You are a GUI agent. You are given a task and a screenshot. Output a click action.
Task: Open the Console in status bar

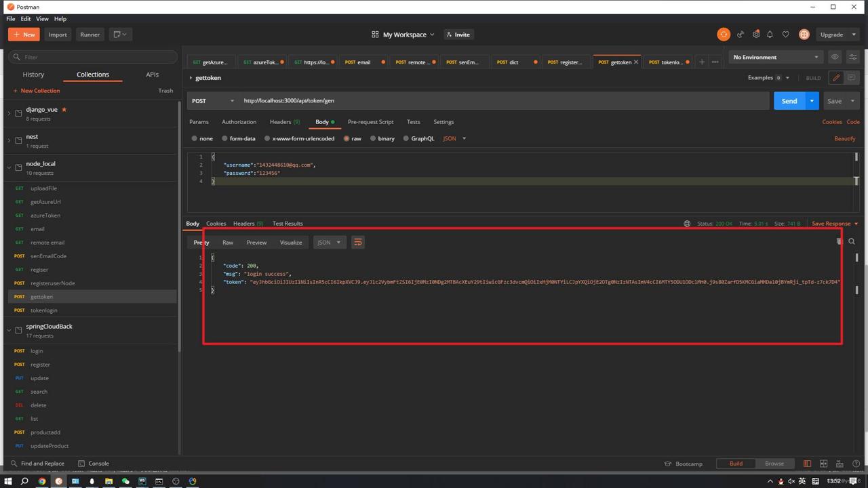click(93, 464)
